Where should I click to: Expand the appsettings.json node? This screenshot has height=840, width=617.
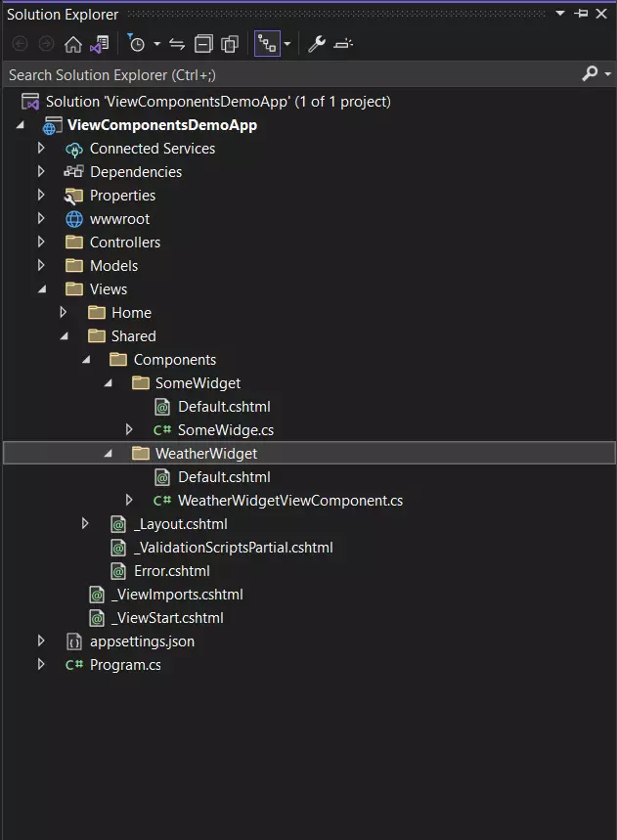coord(41,641)
